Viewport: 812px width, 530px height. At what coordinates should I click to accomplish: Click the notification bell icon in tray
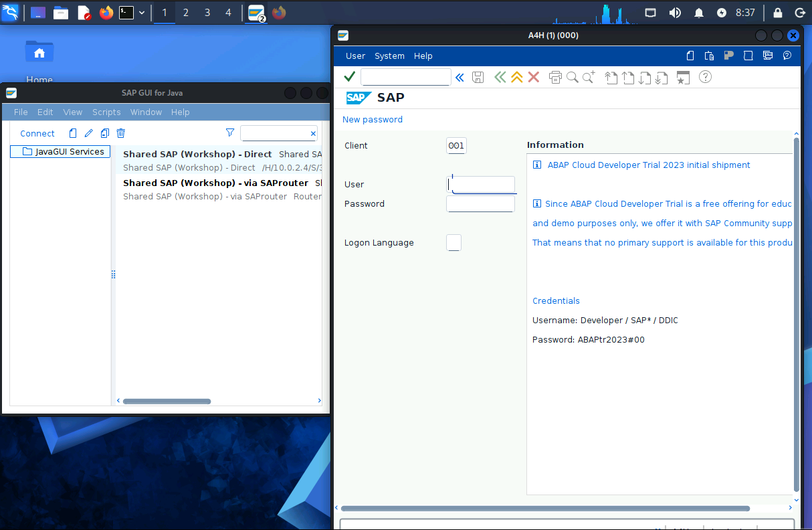pos(699,13)
